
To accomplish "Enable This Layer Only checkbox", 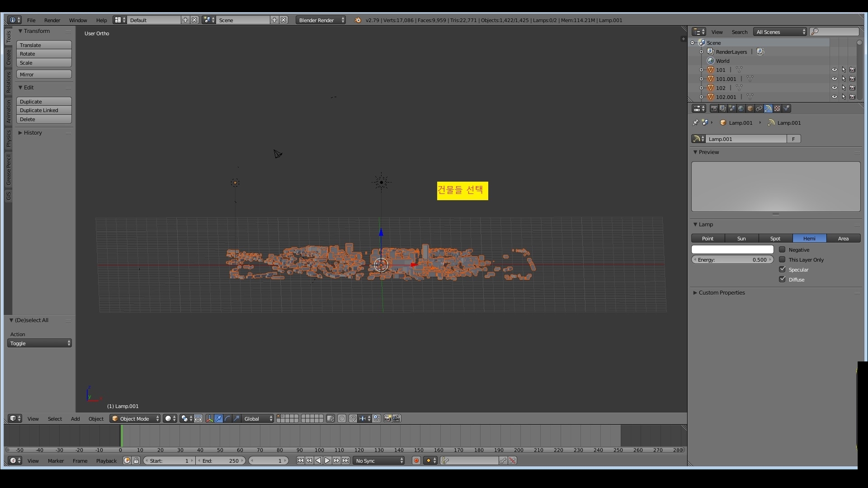I will pyautogui.click(x=782, y=259).
